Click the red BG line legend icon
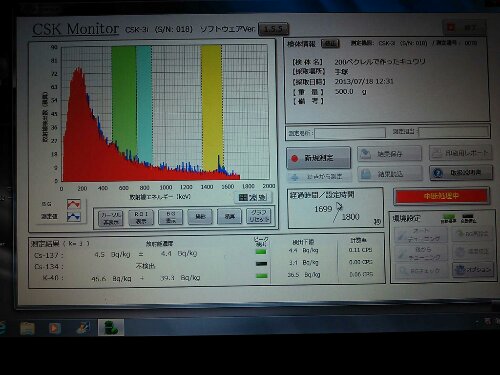Screen dimensions: 500x375 pyautogui.click(x=73, y=204)
